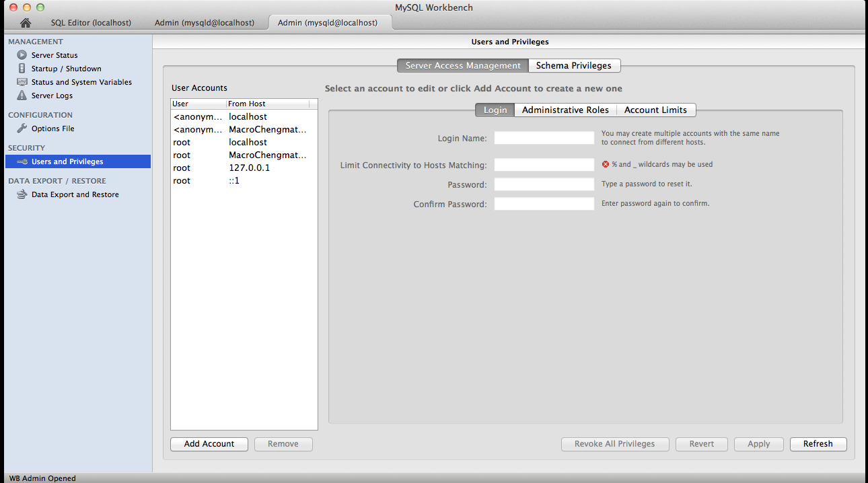Click the Server Status play icon
This screenshot has height=483, width=868.
click(x=22, y=55)
